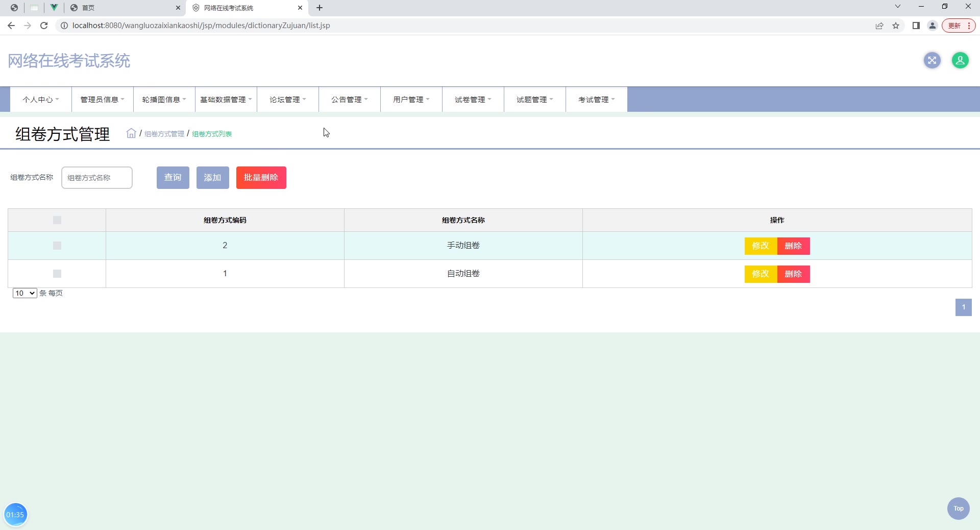This screenshot has width=980, height=530.
Task: Toggle the select-all checkbox in table header
Action: tap(57, 220)
